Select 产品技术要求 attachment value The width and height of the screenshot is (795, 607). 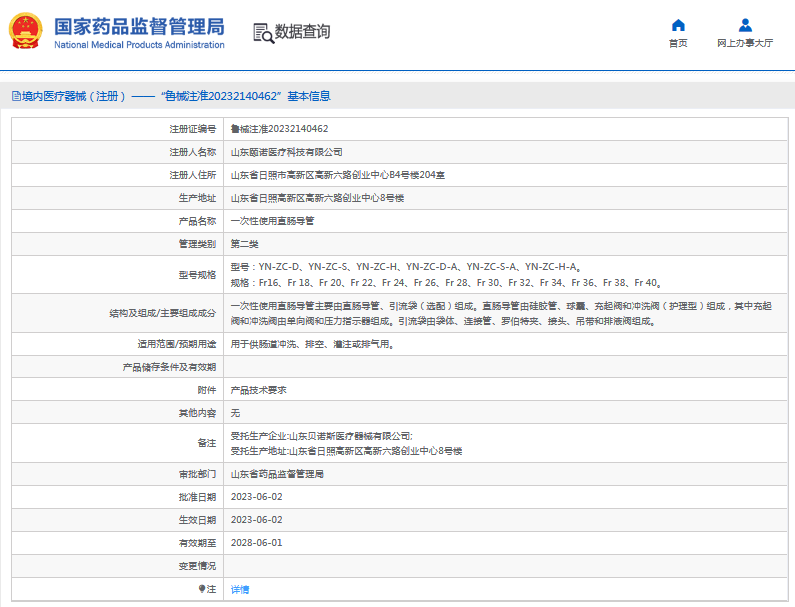click(x=259, y=390)
